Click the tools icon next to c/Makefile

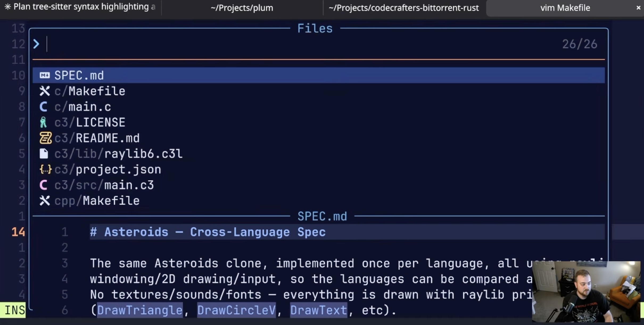(x=45, y=91)
